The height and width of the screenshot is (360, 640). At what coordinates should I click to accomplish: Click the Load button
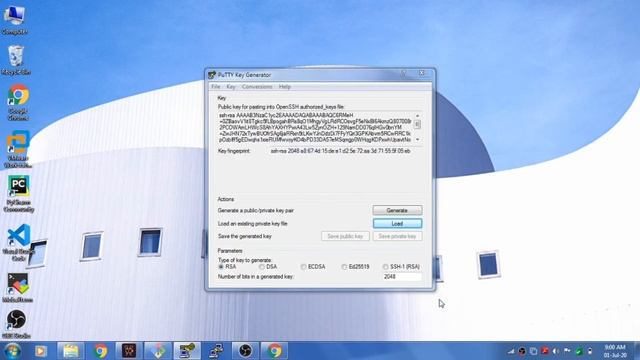click(397, 224)
